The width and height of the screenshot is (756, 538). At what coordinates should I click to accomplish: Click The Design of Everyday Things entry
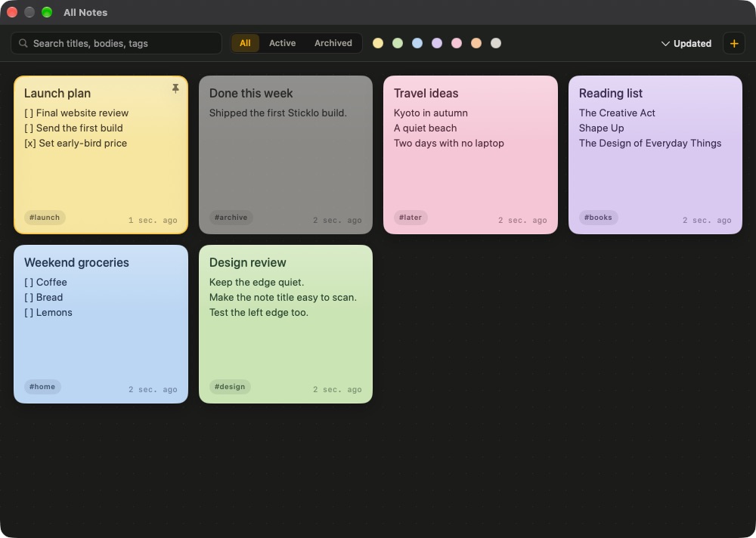pyautogui.click(x=650, y=143)
